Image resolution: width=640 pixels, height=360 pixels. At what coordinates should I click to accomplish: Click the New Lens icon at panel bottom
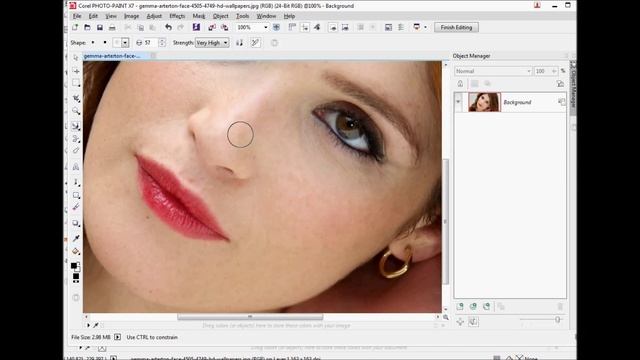[x=473, y=307]
